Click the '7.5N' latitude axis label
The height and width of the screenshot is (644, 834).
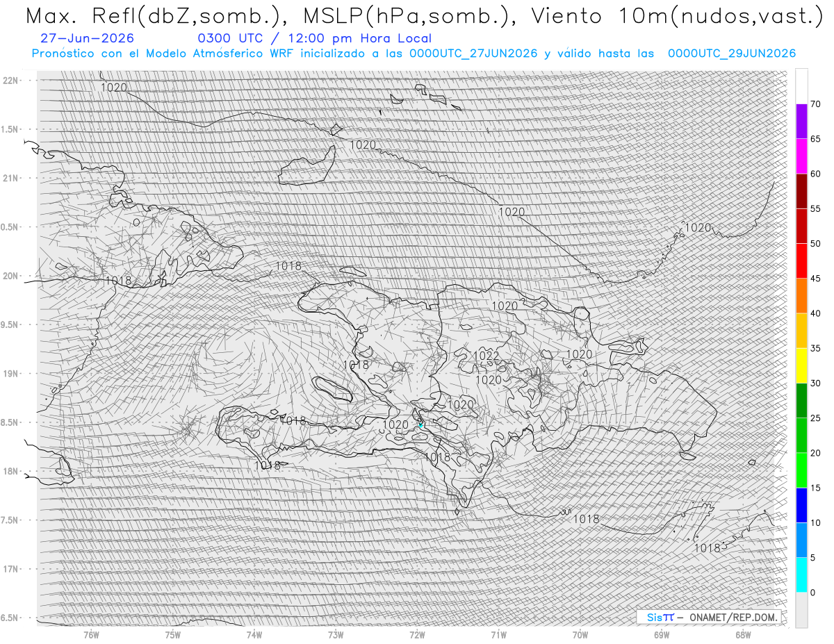pyautogui.click(x=10, y=520)
